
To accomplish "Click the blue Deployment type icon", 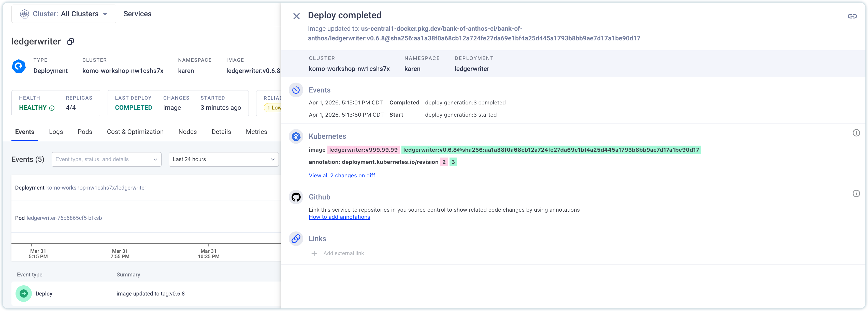I will tap(19, 66).
